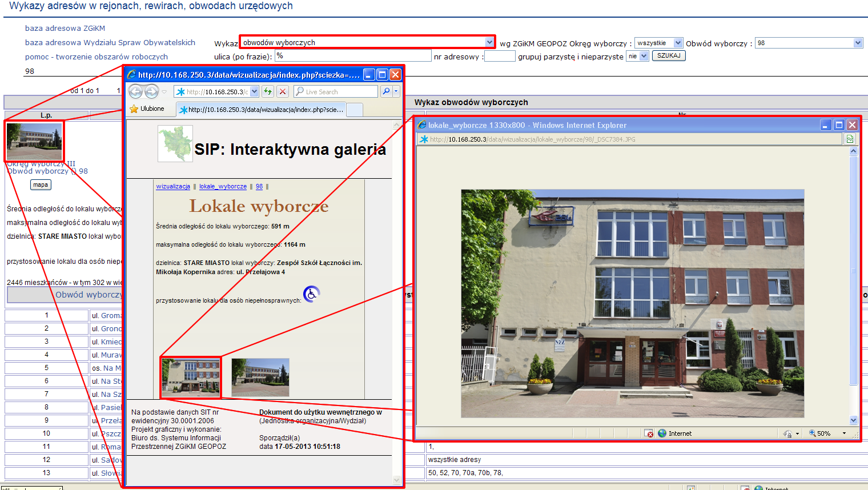This screenshot has width=868, height=490.
Task: Open second polling place thumbnail in gallery
Action: pos(260,377)
